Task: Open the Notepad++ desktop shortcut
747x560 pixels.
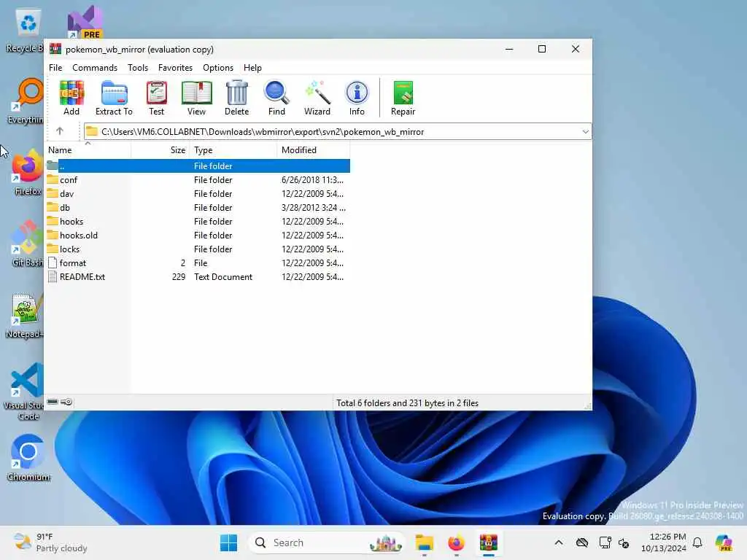Action: click(25, 316)
